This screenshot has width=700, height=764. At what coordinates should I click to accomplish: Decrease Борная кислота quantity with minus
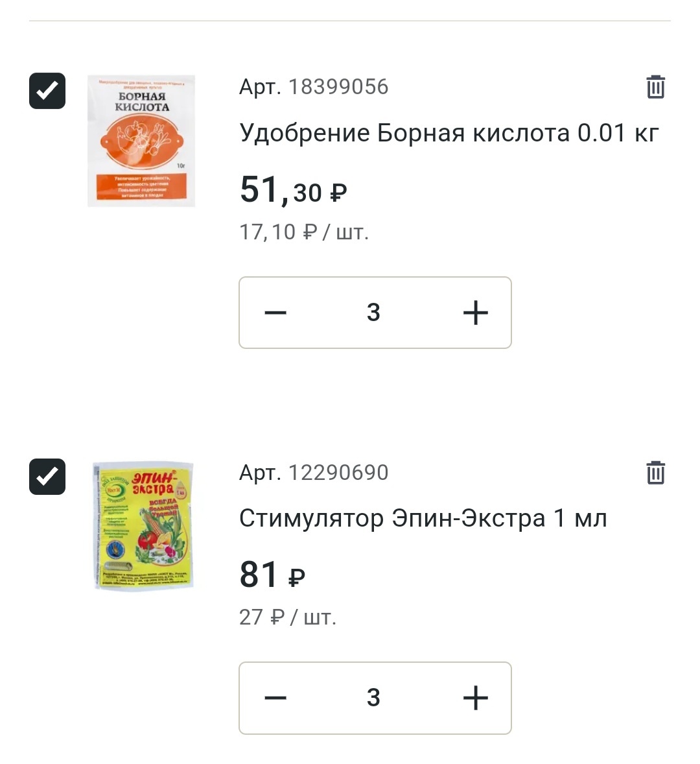point(275,313)
